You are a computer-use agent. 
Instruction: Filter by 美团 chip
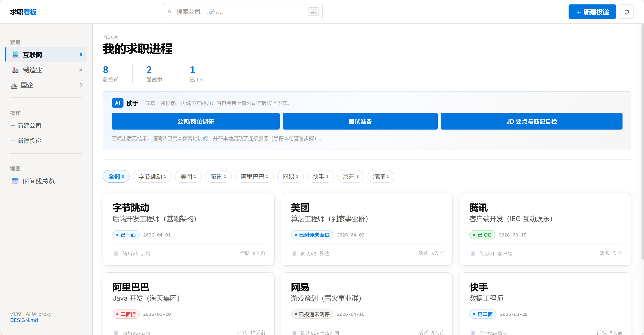point(188,177)
